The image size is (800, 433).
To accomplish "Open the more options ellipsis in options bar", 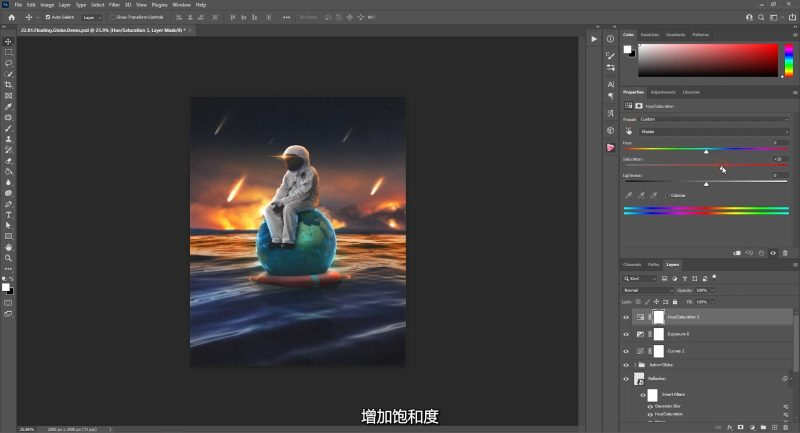I will pos(287,17).
